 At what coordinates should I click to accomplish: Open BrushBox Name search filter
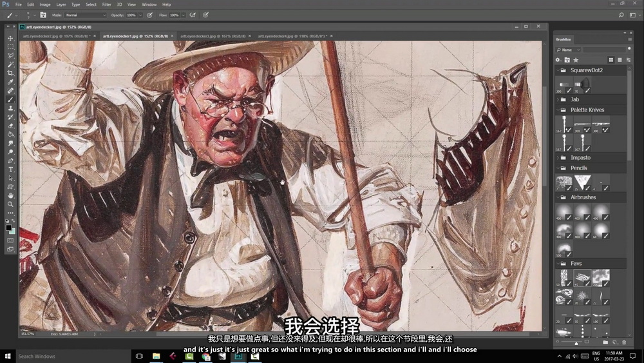coord(568,50)
